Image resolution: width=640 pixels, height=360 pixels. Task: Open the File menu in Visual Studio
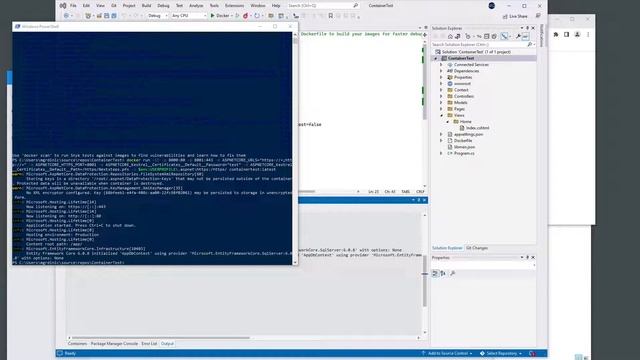73,6
